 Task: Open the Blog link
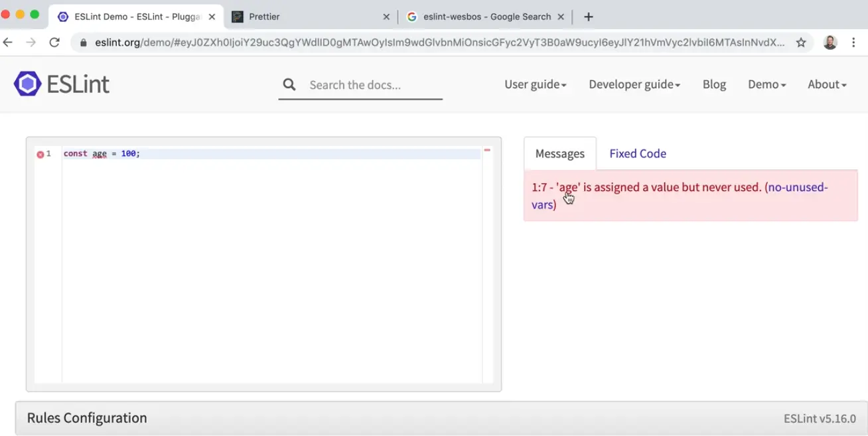pos(714,84)
